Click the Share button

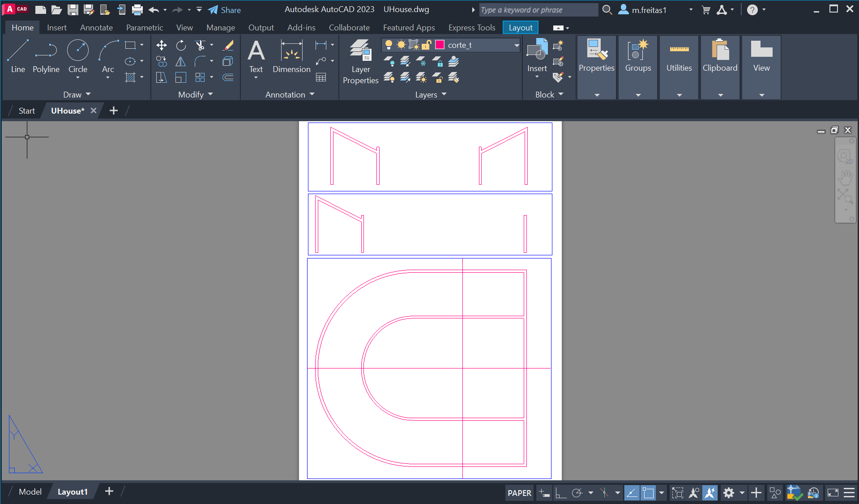(x=225, y=10)
